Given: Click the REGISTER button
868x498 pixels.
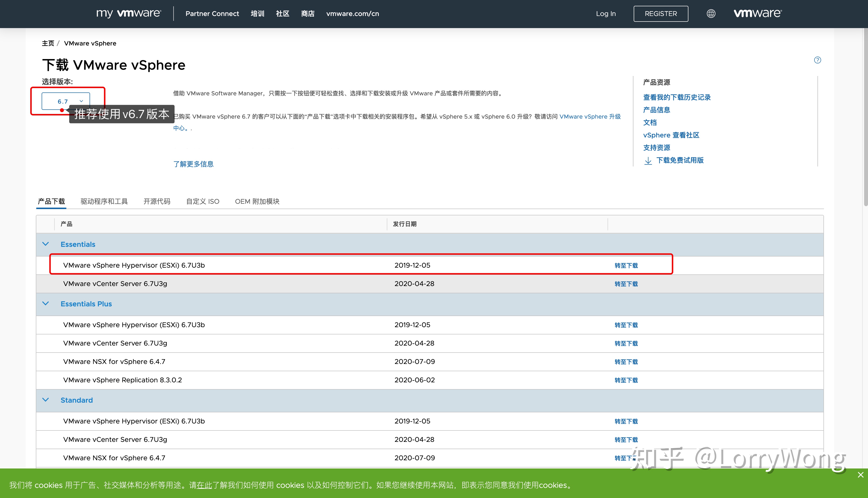Looking at the screenshot, I should (661, 14).
